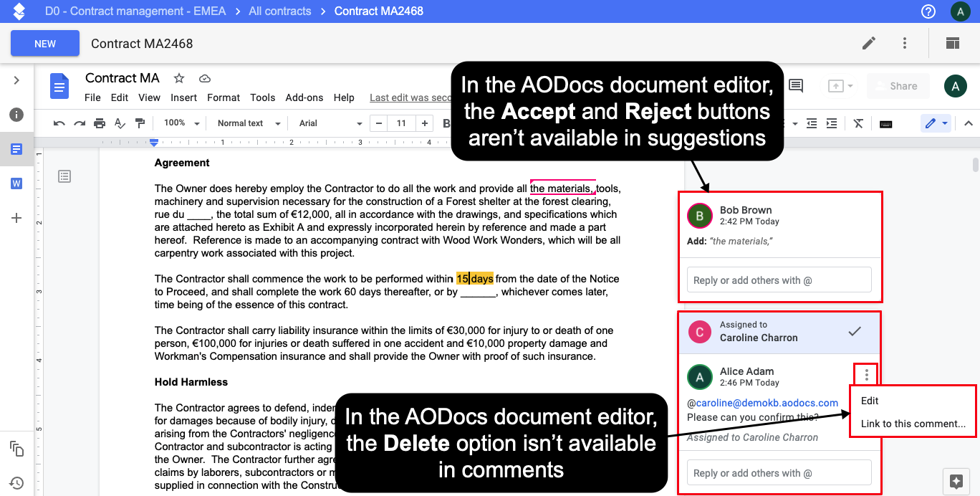Click the Contract MA document title field
Viewport: 980px width, 496px height.
click(x=123, y=78)
